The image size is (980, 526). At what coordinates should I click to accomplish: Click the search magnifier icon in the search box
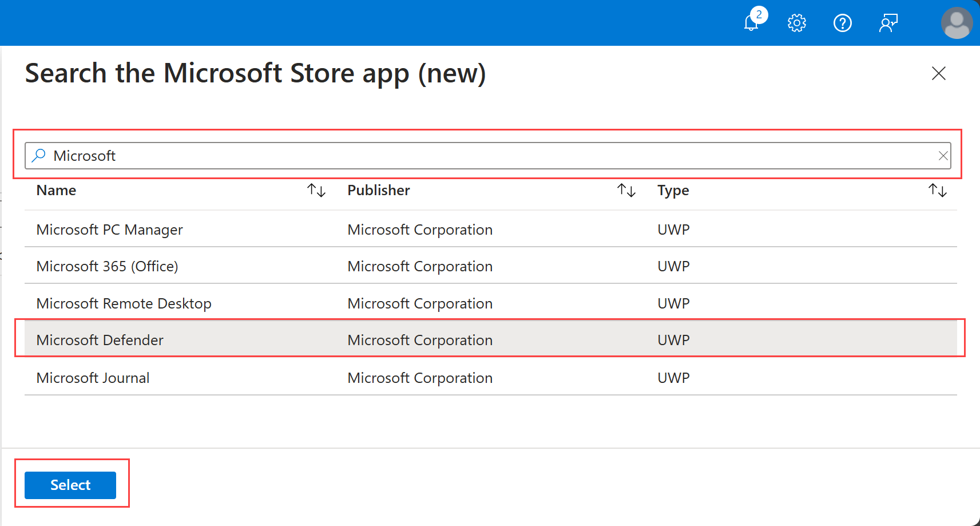click(x=39, y=155)
